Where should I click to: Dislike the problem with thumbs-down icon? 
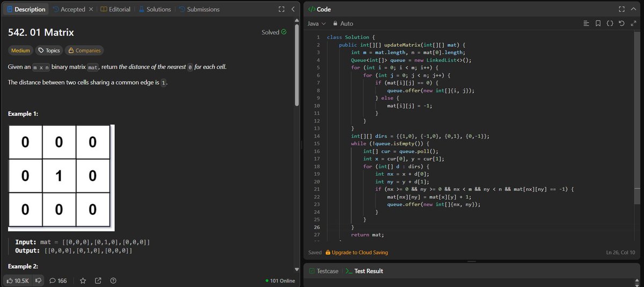click(x=38, y=281)
